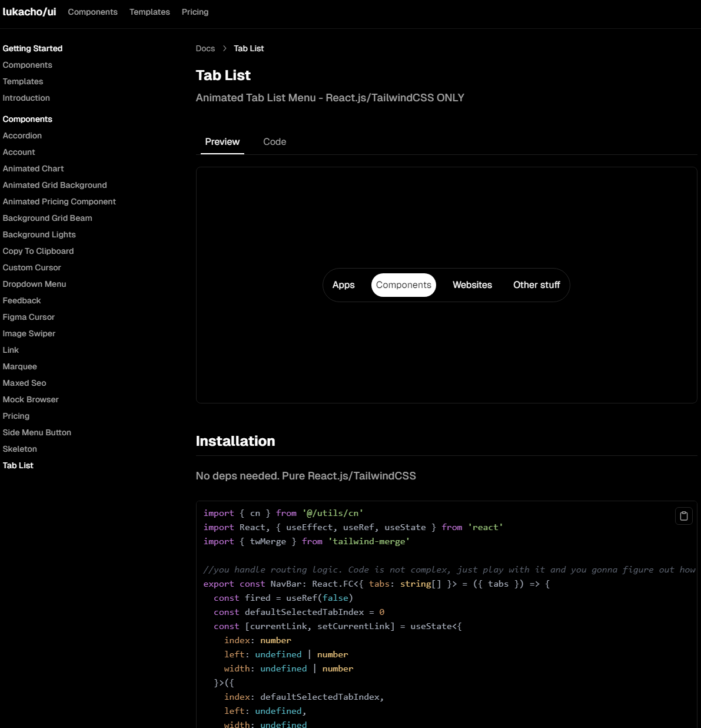Viewport: 701px width, 728px height.
Task: Open the lukacho/ui home logo
Action: 29,12
